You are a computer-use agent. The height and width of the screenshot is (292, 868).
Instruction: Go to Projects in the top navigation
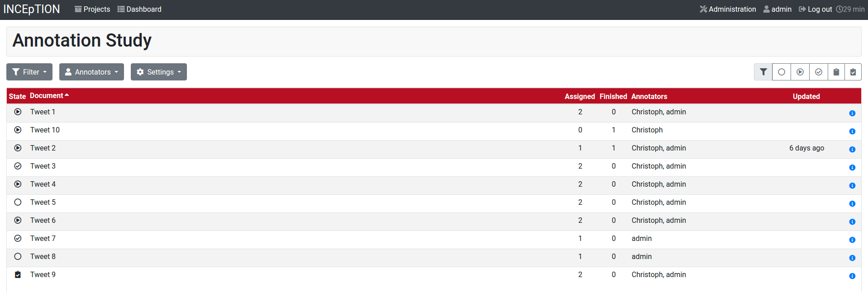[x=92, y=9]
